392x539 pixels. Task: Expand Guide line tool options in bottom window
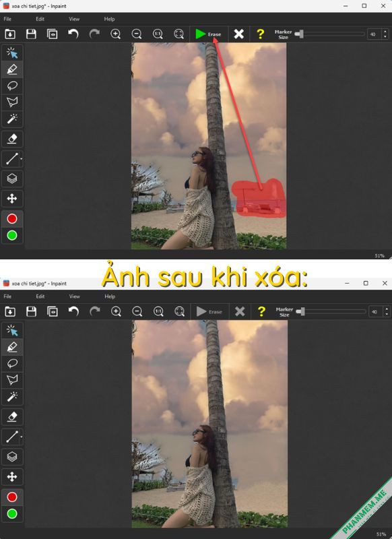click(x=22, y=437)
